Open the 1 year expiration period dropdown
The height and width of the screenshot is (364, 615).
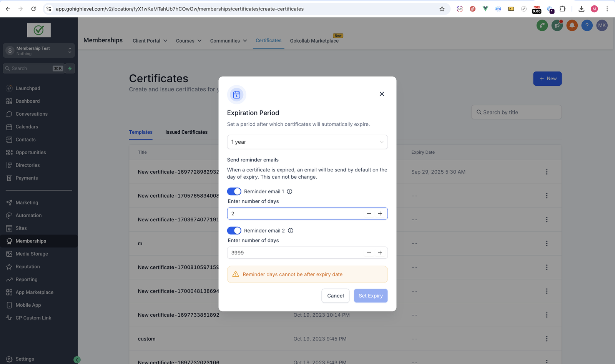click(307, 142)
